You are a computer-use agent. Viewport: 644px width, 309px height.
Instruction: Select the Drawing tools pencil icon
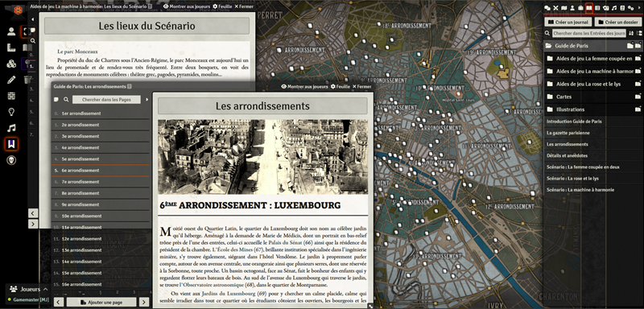click(x=11, y=80)
